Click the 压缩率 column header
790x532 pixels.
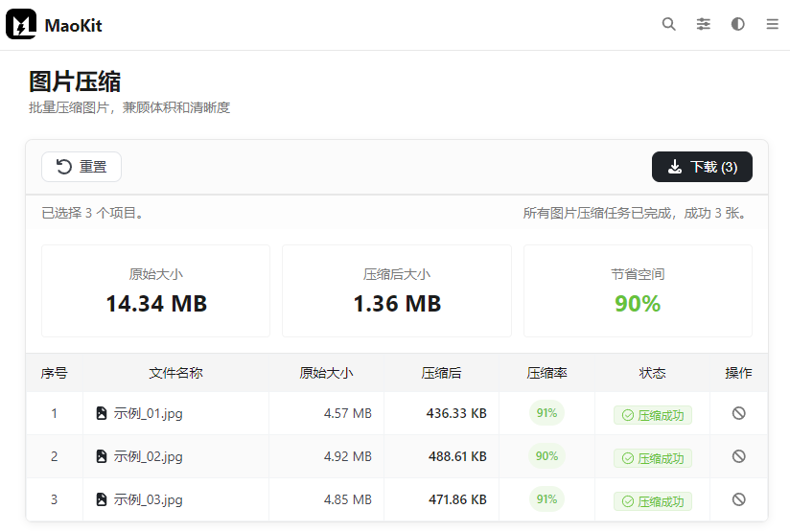pos(546,373)
